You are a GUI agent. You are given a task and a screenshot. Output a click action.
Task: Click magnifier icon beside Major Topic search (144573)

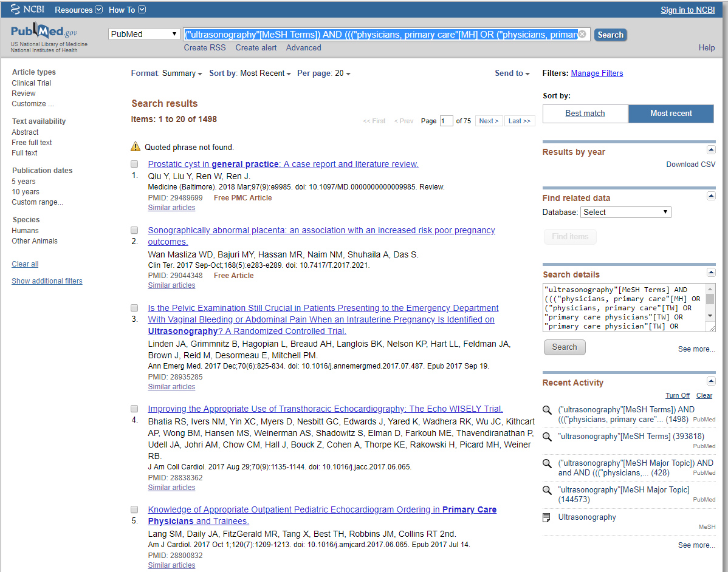pyautogui.click(x=547, y=490)
